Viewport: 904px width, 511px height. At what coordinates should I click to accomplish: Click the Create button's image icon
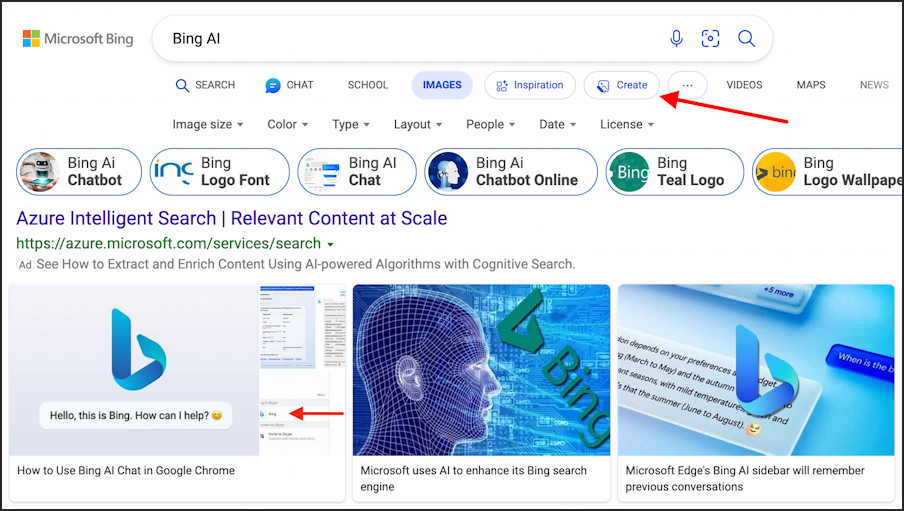(x=603, y=85)
